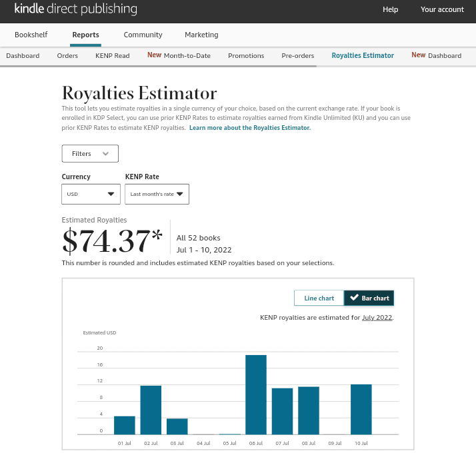
Task: Click the 01 Jul bar
Action: pos(125,426)
